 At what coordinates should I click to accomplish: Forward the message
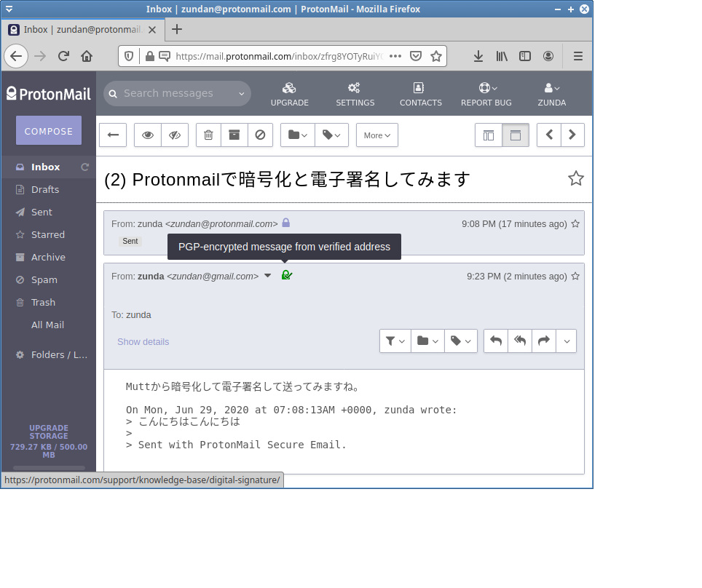click(543, 341)
